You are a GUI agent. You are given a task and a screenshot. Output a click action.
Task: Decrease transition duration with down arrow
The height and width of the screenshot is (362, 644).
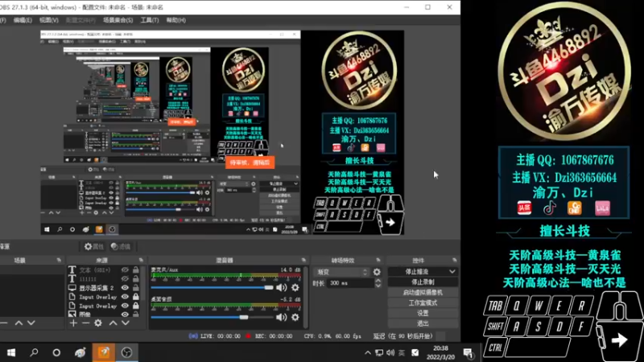(x=378, y=286)
